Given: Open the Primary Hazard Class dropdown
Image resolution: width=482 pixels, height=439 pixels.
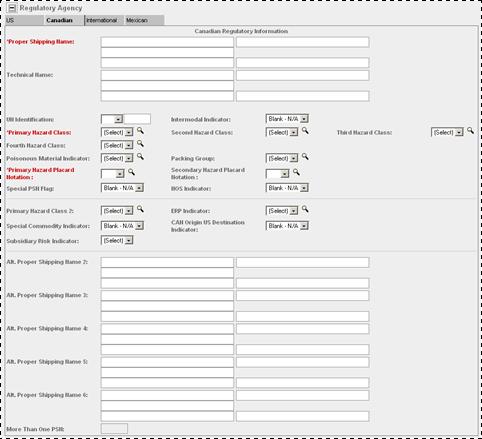Looking at the screenshot, I should coord(117,132).
